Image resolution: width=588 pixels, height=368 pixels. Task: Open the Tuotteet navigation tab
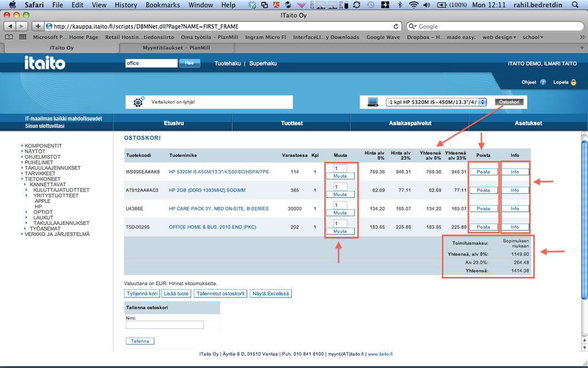292,123
